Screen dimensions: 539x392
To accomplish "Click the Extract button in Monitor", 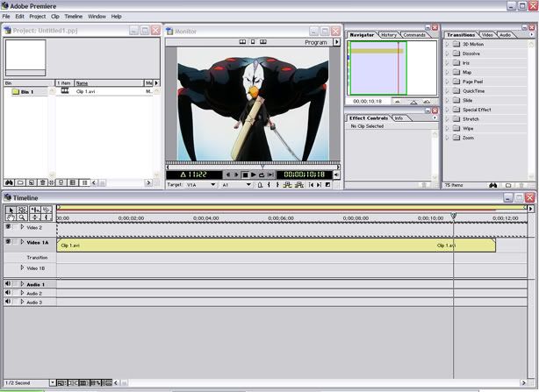I will pos(299,185).
